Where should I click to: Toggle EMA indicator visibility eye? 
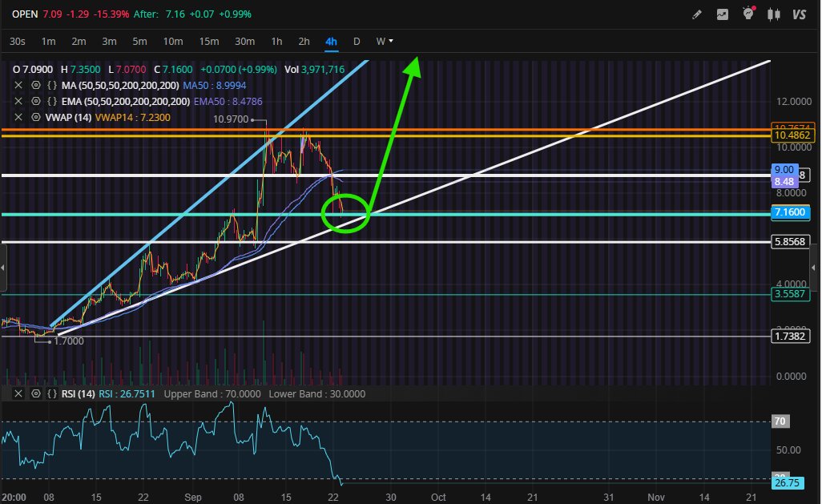click(35, 101)
